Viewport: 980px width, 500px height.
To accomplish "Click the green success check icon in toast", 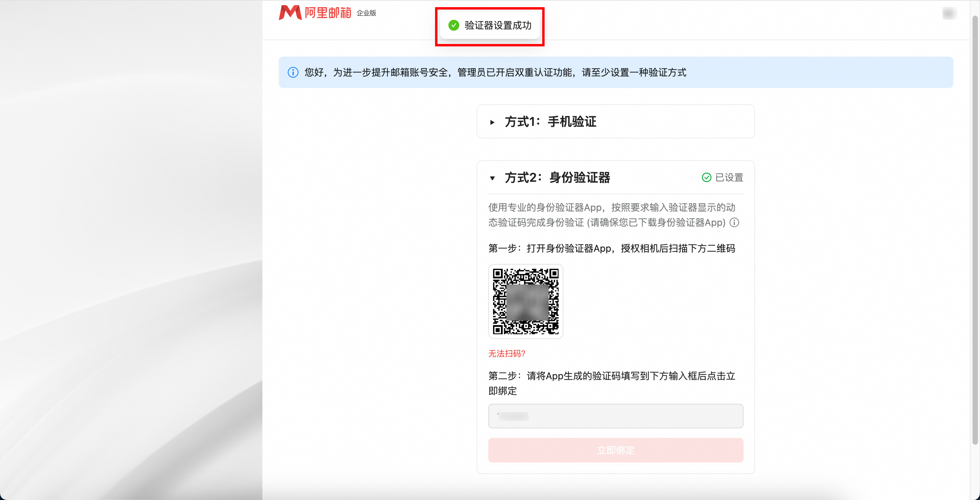I will tap(453, 26).
